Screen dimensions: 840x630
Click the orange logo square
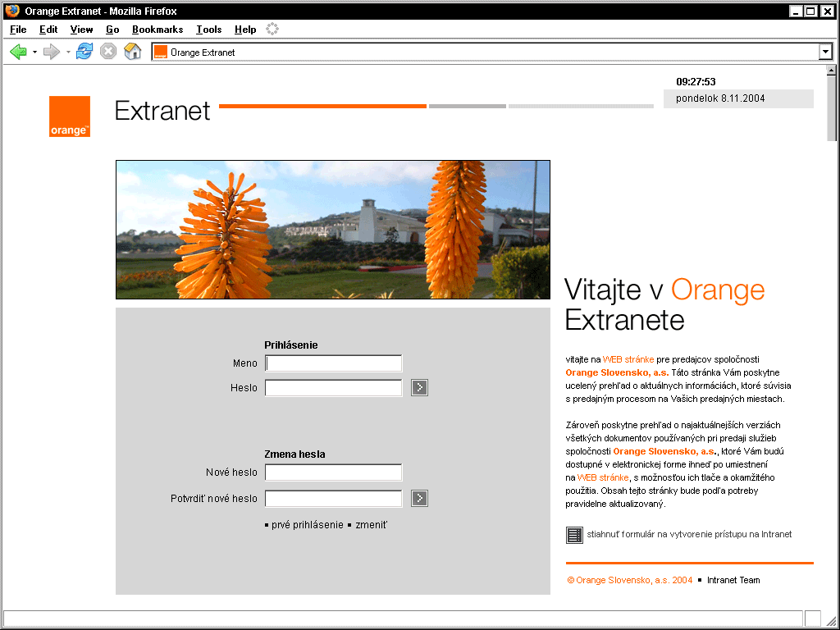(x=70, y=116)
